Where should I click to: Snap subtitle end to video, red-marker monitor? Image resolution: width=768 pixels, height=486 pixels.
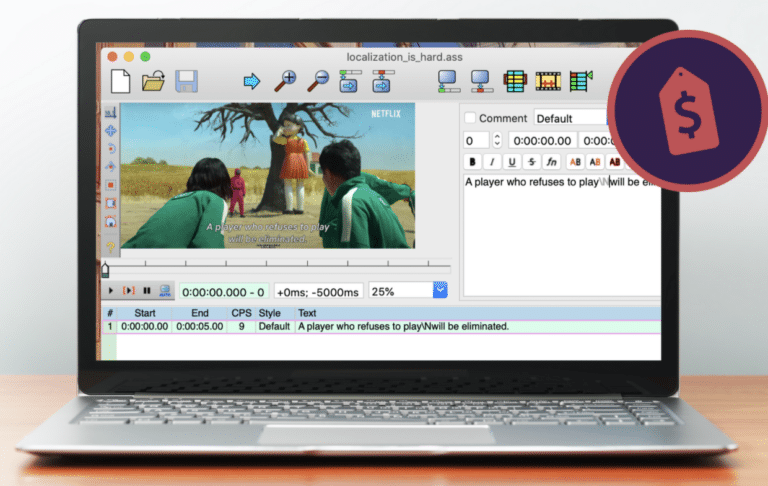[481, 81]
